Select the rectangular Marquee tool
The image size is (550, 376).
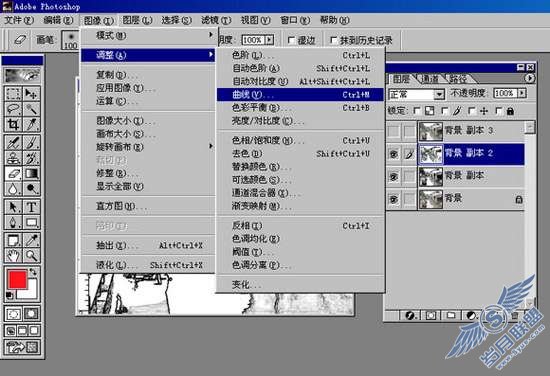(13, 94)
